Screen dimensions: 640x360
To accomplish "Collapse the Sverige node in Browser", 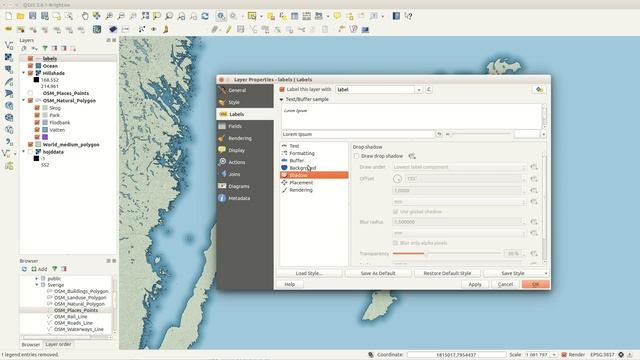I will (37, 285).
